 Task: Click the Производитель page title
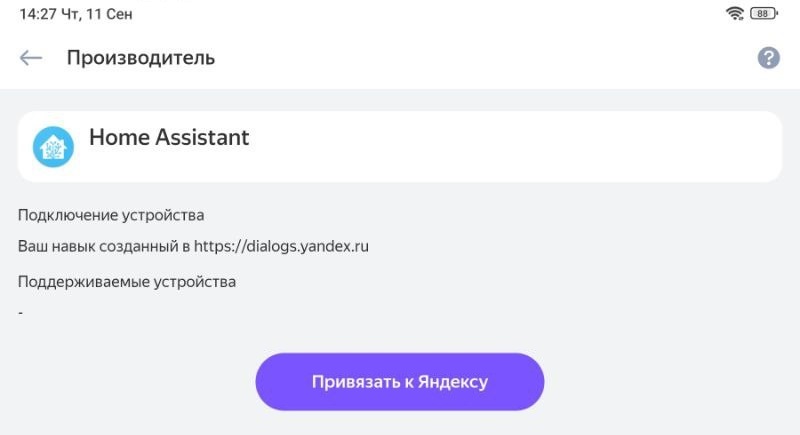pyautogui.click(x=141, y=58)
